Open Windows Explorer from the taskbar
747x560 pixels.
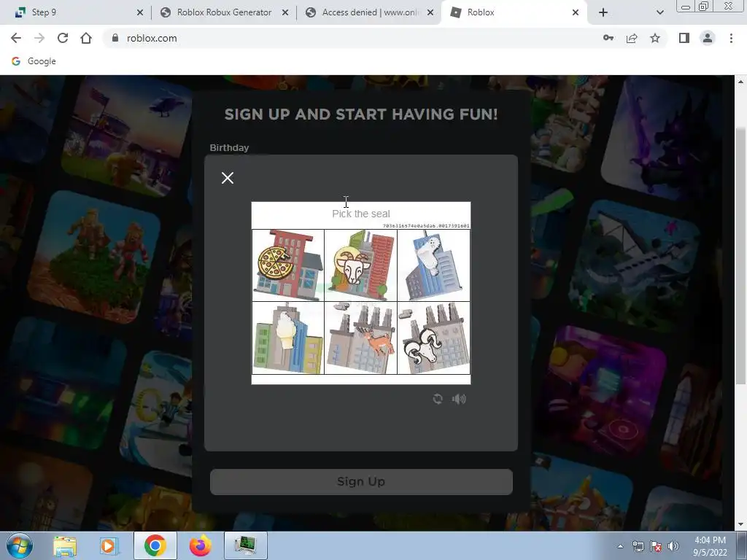(65, 545)
